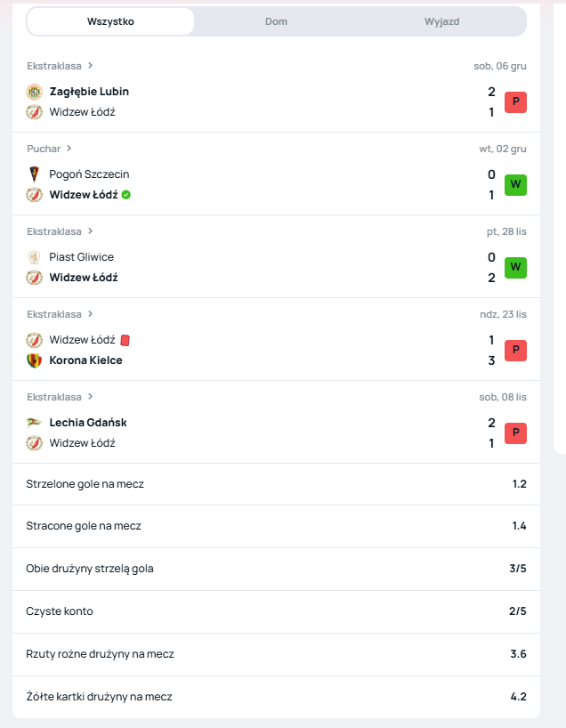This screenshot has height=728, width=566.
Task: Click the red card icon beside Widzew Łódź
Action: pyautogui.click(x=125, y=340)
